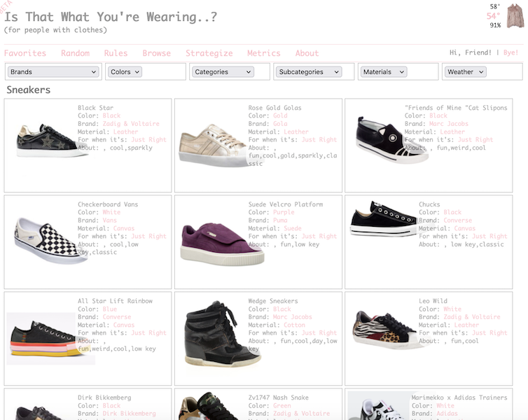
Task: Filter by Suede material link
Action: [x=293, y=228]
